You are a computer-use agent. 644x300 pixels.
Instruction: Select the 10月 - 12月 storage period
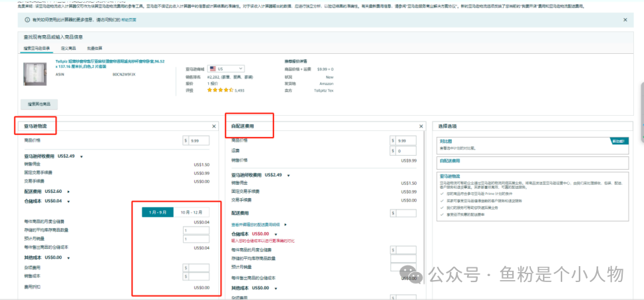click(x=192, y=212)
